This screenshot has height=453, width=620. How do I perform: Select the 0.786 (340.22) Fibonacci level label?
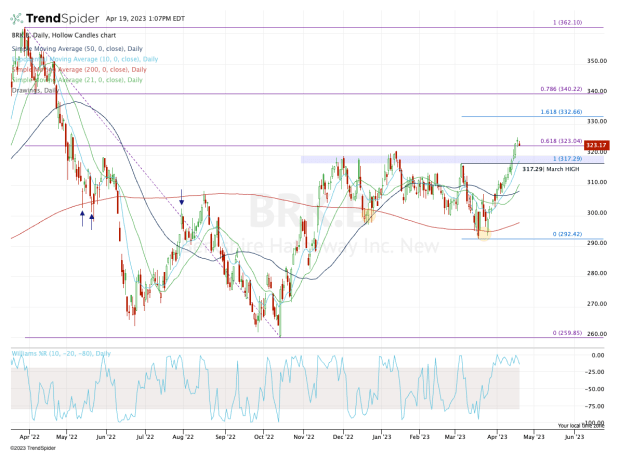click(x=562, y=89)
